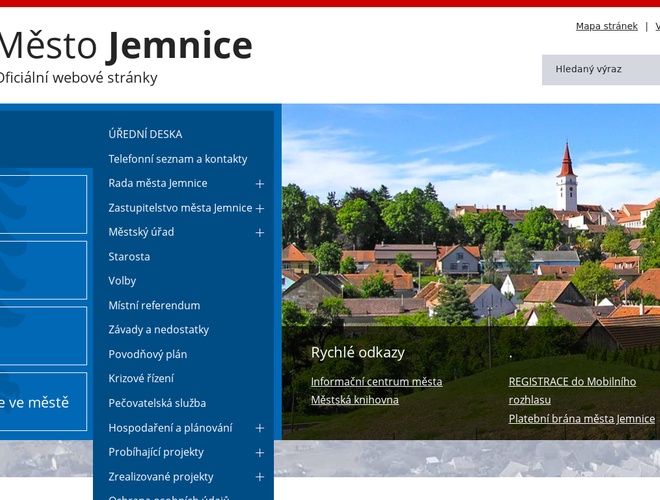This screenshot has height=500, width=660.
Task: Open the Městská knihovna quick link
Action: pyautogui.click(x=354, y=400)
